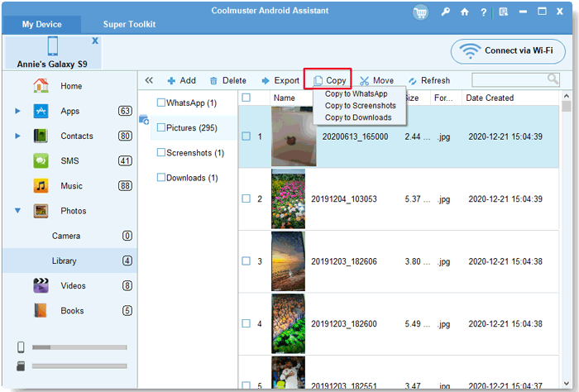Open the shopping cart icon
Viewport: 579px width, 392px height.
420,12
